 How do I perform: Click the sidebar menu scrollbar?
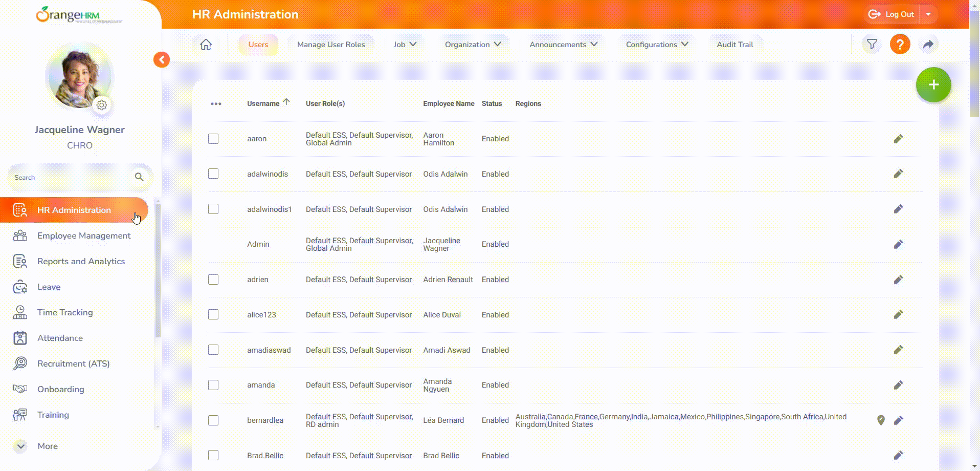(158, 270)
